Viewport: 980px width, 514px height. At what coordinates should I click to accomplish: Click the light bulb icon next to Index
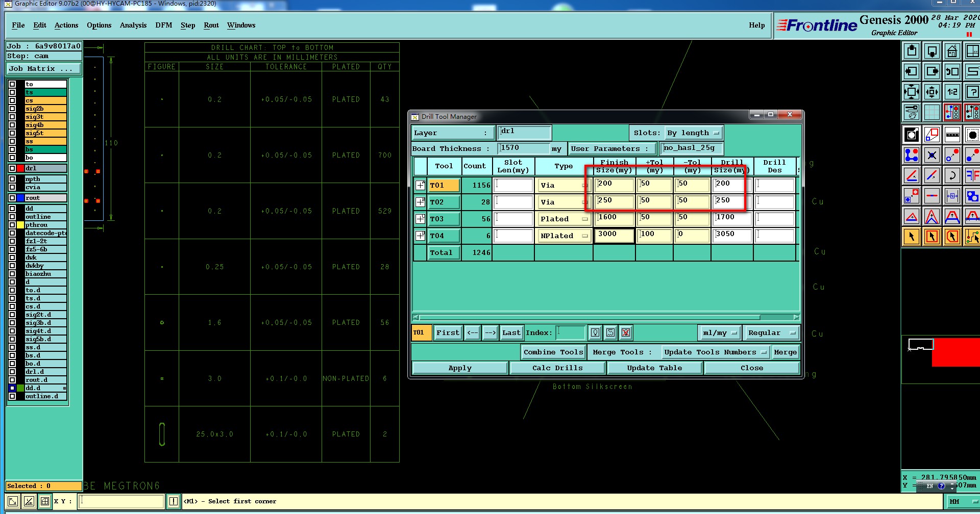(x=595, y=333)
